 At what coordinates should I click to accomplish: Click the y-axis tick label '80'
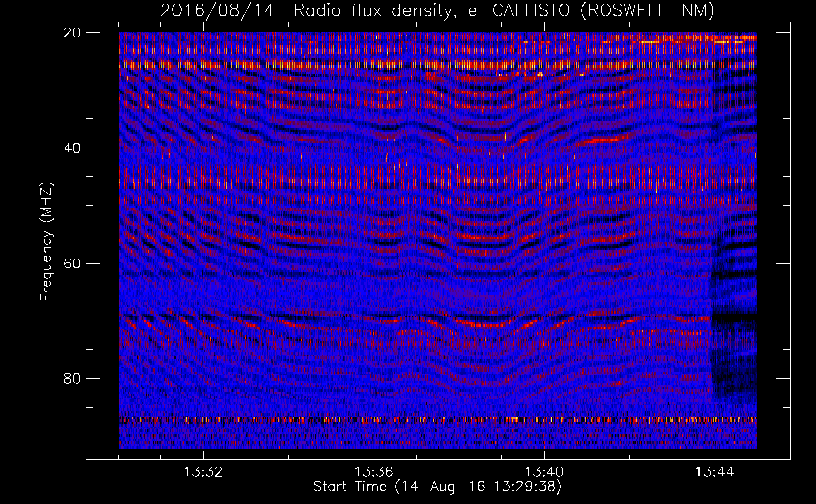pyautogui.click(x=72, y=379)
